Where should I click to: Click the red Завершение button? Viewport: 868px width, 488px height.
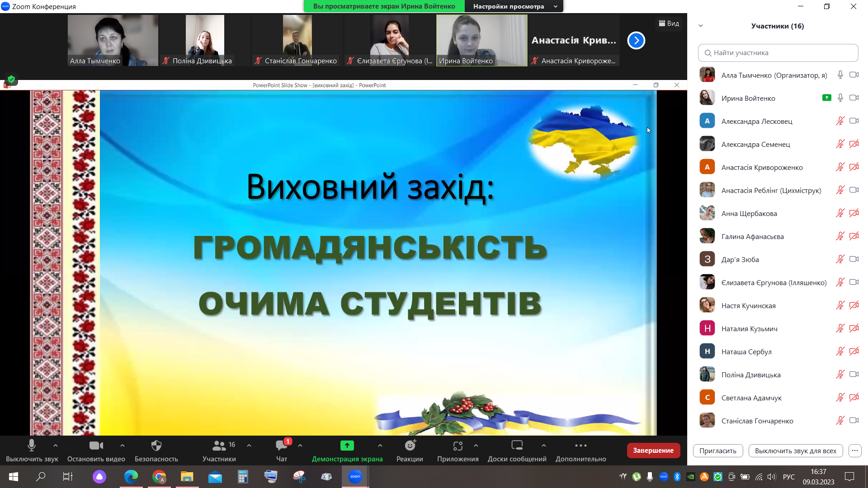653,450
